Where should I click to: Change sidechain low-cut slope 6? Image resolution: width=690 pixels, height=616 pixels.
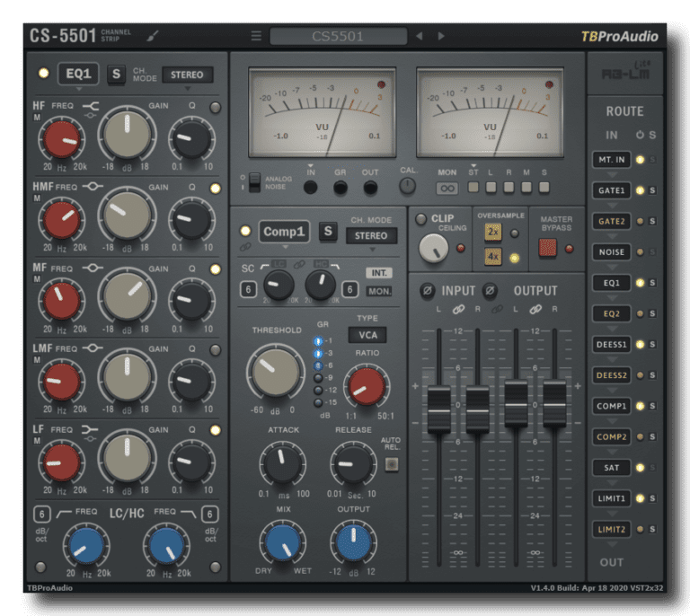tap(248, 289)
